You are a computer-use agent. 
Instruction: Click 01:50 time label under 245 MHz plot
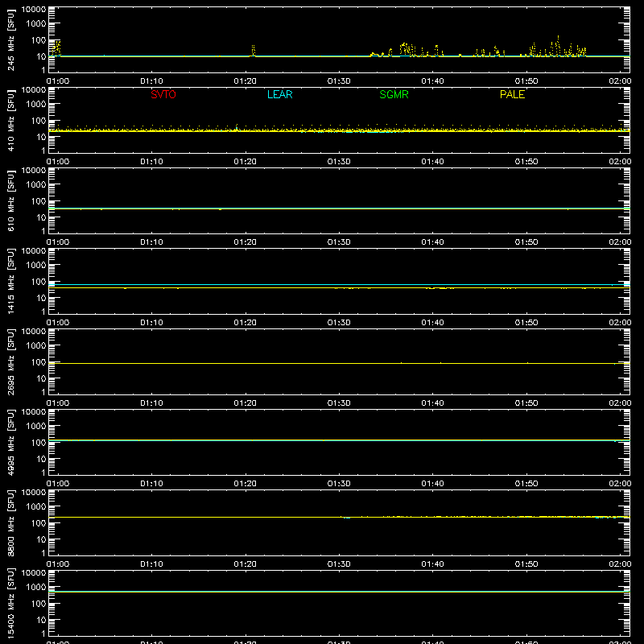click(526, 81)
